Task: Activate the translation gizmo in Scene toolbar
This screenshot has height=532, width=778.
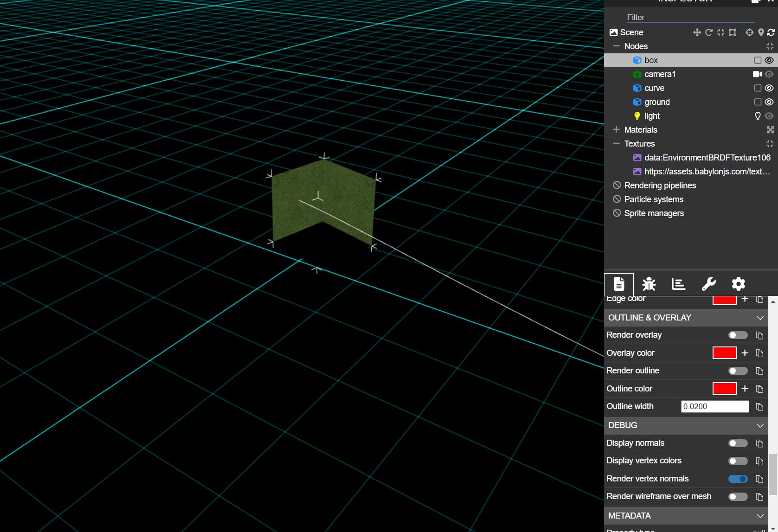Action: point(697,32)
